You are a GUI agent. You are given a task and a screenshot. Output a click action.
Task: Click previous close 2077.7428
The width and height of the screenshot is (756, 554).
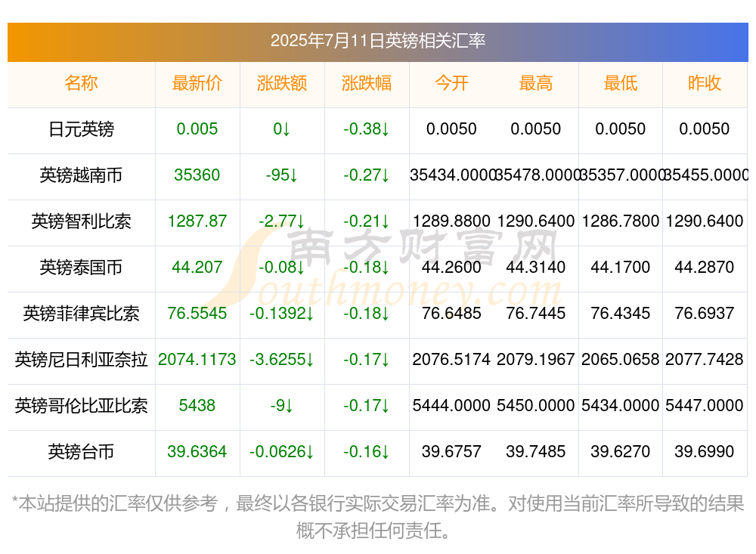click(705, 360)
